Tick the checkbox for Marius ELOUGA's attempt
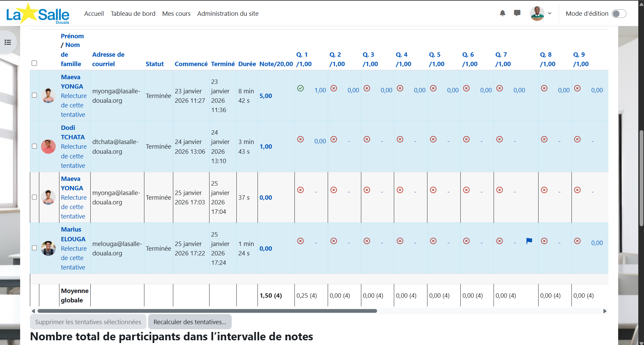The width and height of the screenshot is (644, 345). pyautogui.click(x=34, y=248)
